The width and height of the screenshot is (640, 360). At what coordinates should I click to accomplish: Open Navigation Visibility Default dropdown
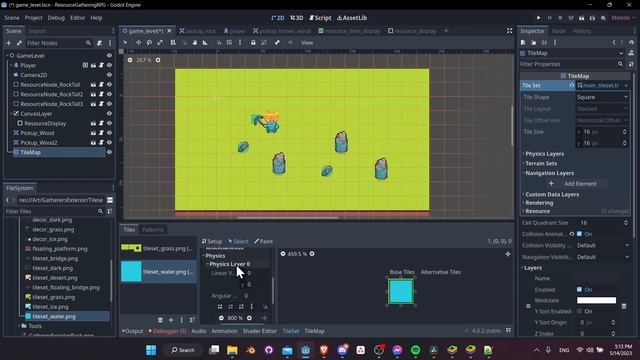pos(602,257)
